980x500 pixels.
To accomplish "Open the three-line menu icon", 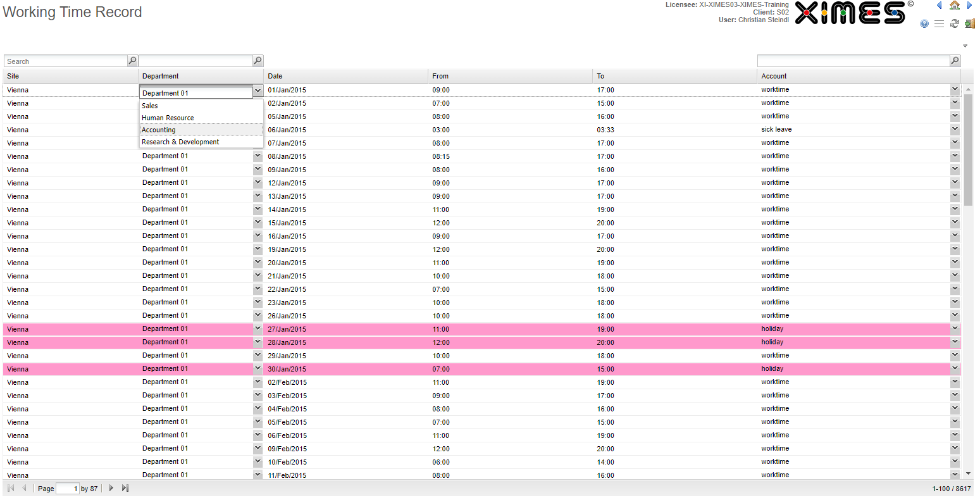I will click(x=939, y=23).
